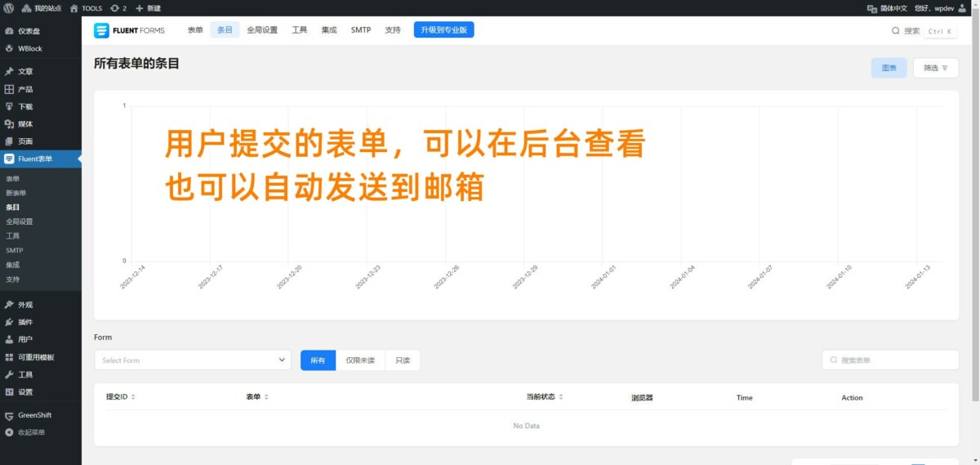Click the 仪表盘 dashboard icon in sidebar
The image size is (980, 465).
click(x=9, y=31)
